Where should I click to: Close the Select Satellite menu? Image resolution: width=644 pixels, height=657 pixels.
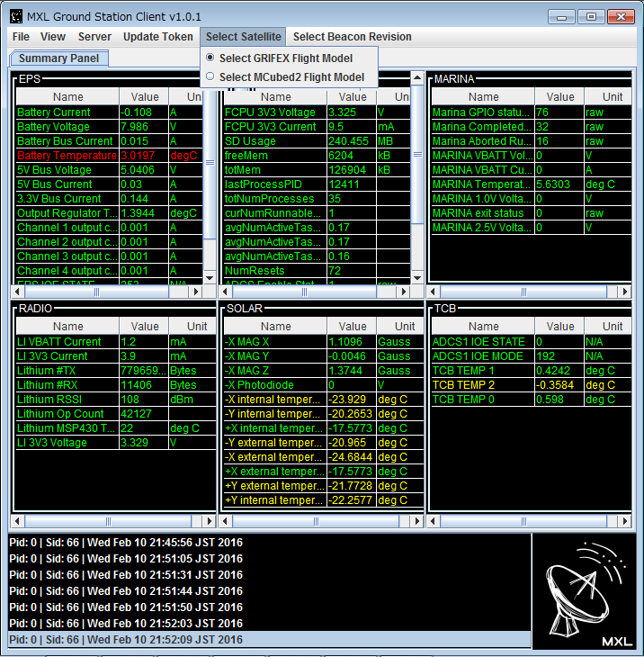243,37
